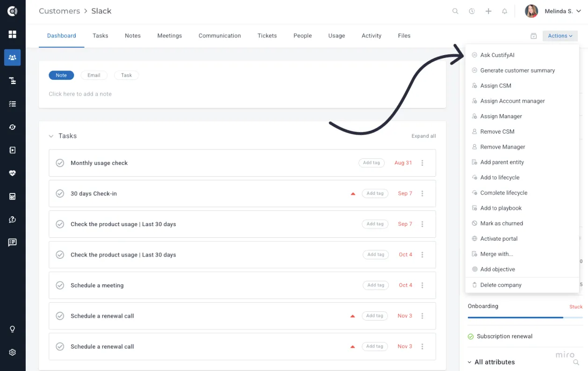
Task: Mark Schedule a meeting task complete
Action: click(60, 285)
